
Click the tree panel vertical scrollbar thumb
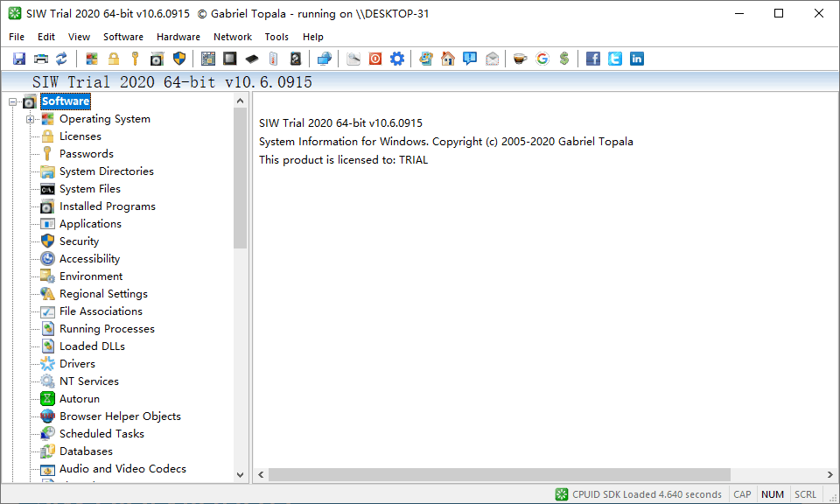(240, 178)
